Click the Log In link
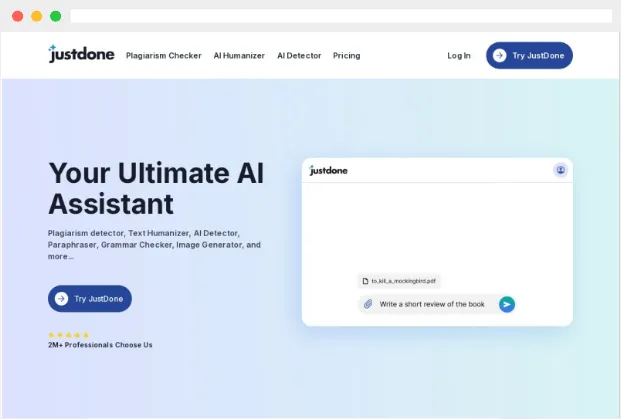Image resolution: width=621 pixels, height=419 pixels. [458, 56]
